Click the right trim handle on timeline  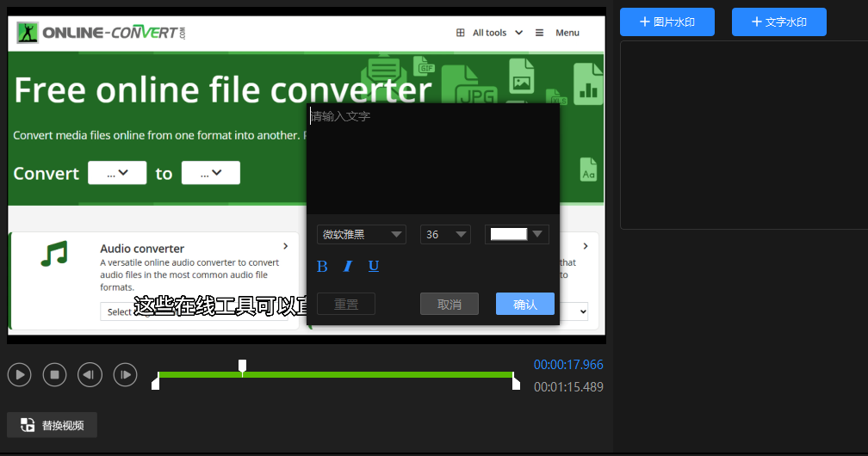(x=516, y=382)
